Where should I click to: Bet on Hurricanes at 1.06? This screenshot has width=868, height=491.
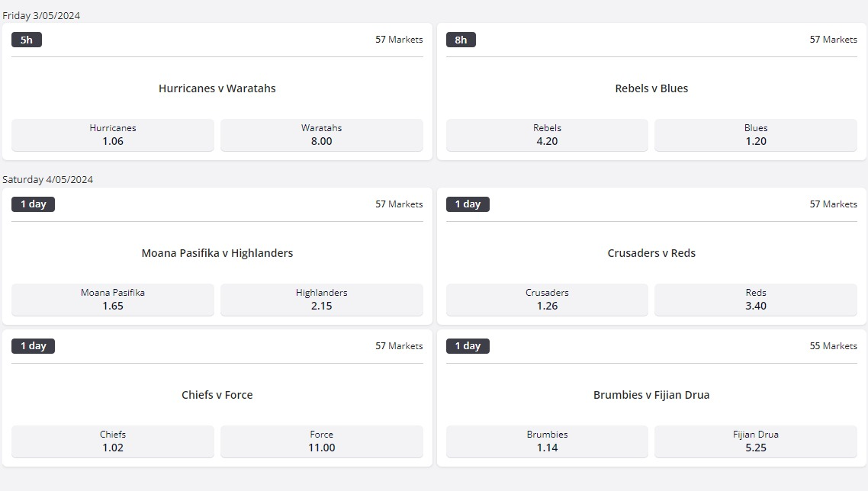(113, 135)
